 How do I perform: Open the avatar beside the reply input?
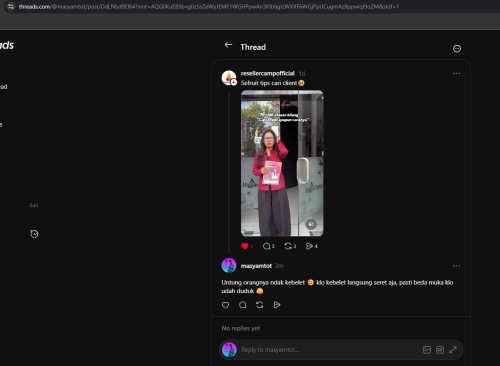(x=229, y=350)
